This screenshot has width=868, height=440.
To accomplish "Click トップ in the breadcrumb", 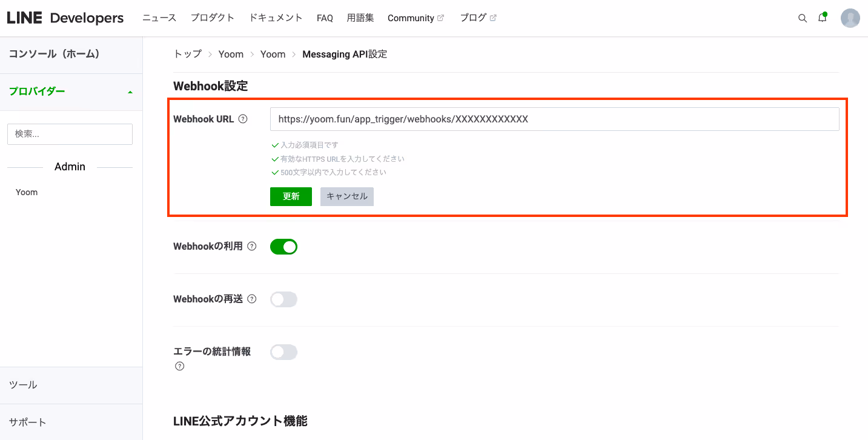I will click(x=187, y=54).
